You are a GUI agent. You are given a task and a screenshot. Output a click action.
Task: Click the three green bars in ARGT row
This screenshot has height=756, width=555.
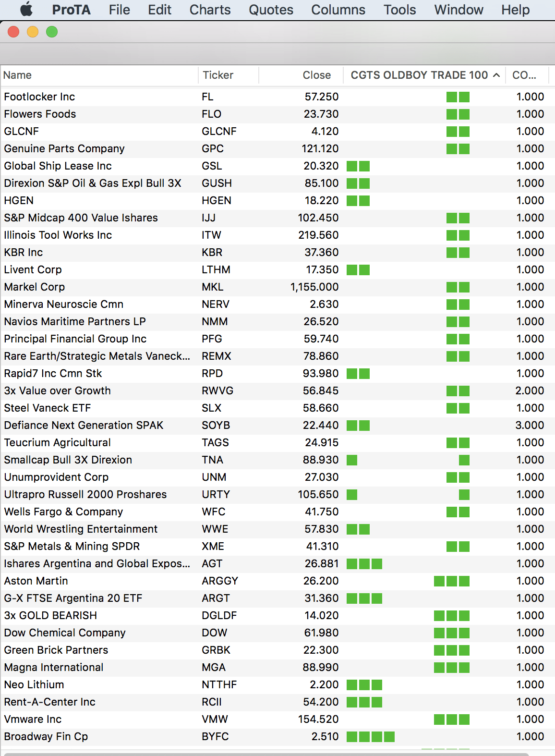point(364,598)
